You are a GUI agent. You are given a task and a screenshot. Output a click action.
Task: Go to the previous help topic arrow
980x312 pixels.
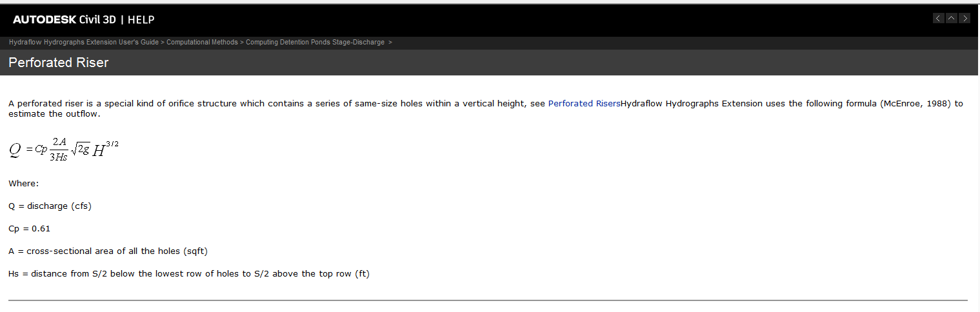pos(939,19)
